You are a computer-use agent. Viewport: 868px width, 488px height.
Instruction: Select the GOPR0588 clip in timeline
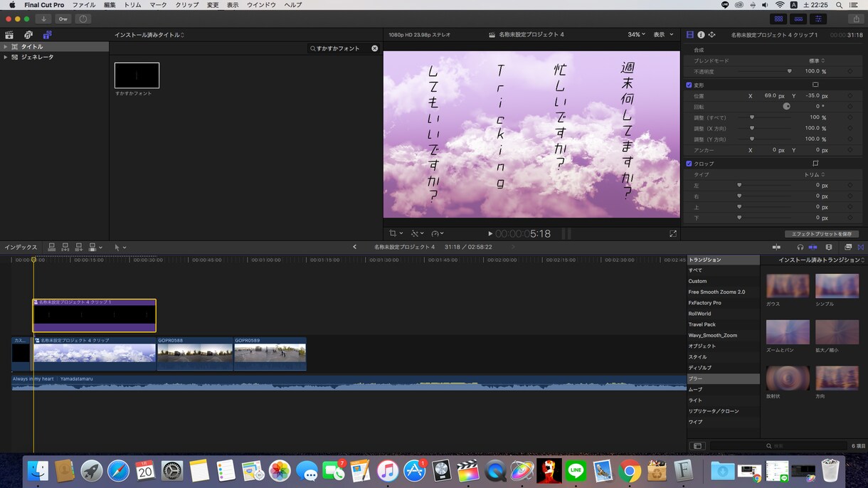coord(195,354)
